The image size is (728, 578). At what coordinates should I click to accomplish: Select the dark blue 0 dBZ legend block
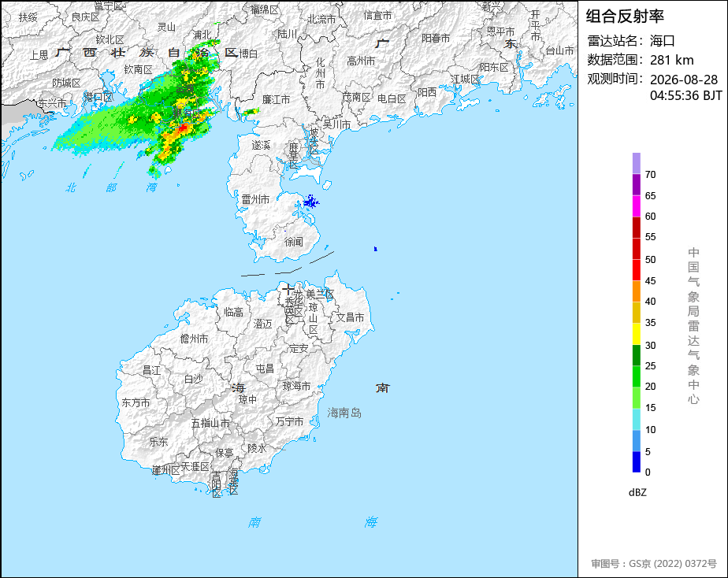pos(636,462)
